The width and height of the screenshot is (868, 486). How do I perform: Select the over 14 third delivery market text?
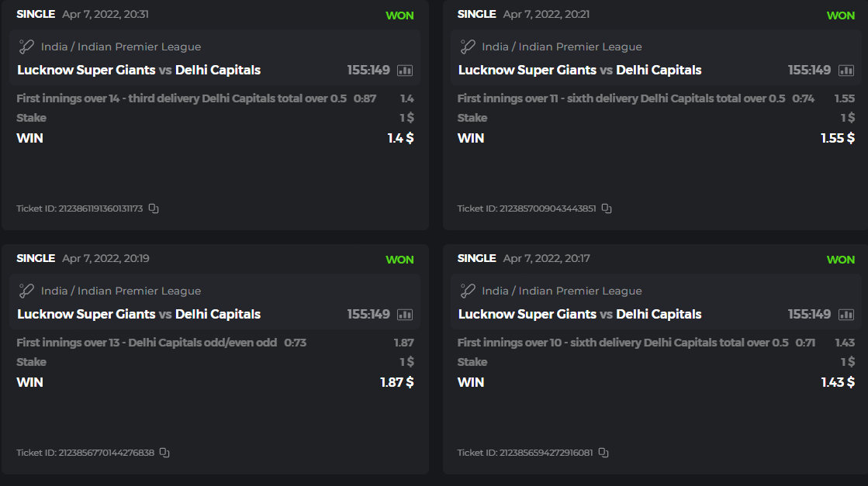(181, 98)
